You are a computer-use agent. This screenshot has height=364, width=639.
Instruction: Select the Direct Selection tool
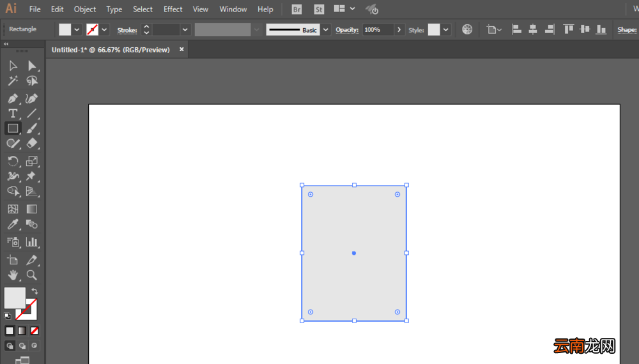(32, 66)
